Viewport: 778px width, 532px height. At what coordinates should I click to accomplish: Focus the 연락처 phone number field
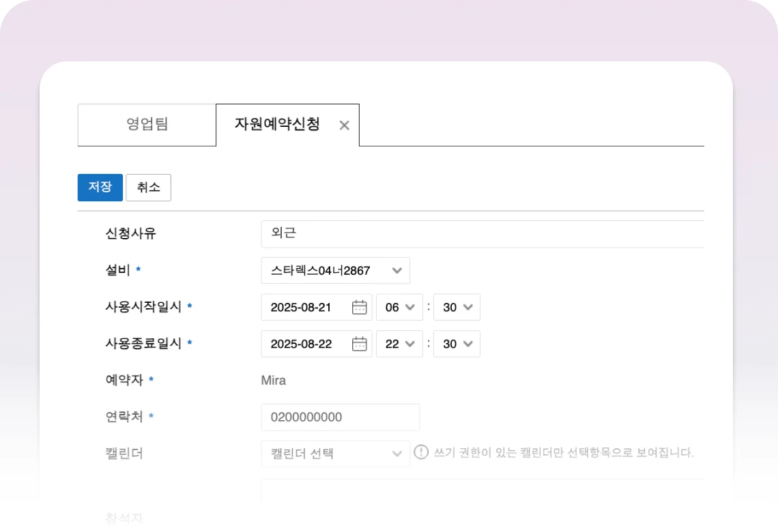[340, 417]
